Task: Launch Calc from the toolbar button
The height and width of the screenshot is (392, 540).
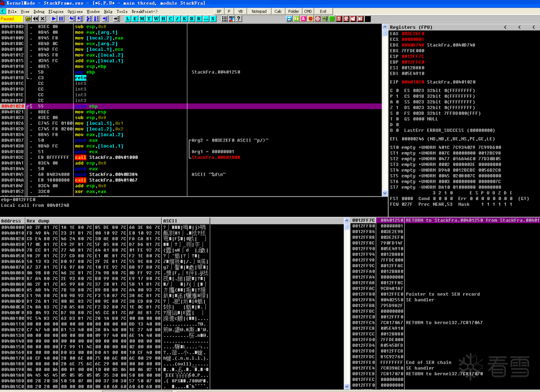Action: coord(278,12)
